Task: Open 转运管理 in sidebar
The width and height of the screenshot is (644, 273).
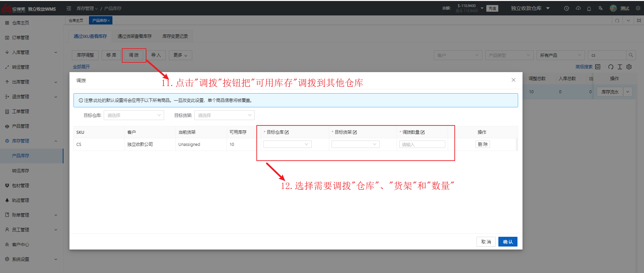Action: pos(32,67)
